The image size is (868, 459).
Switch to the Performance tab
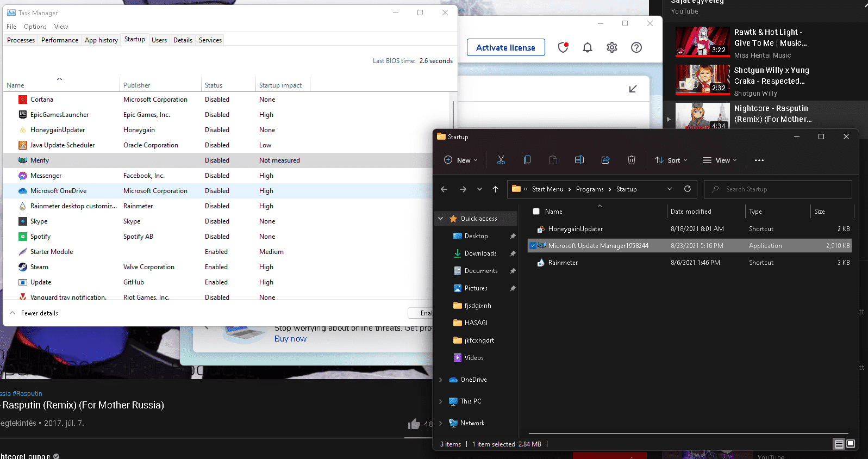(60, 40)
